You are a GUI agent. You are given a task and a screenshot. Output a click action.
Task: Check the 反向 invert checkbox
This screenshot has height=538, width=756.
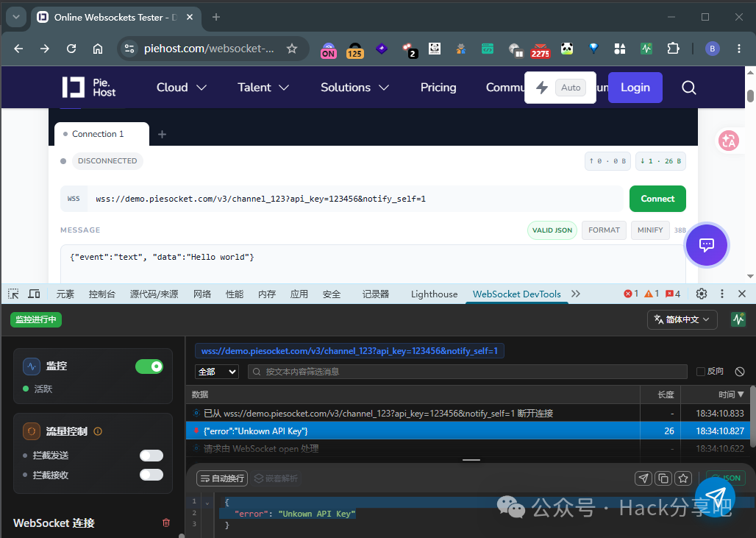(701, 371)
